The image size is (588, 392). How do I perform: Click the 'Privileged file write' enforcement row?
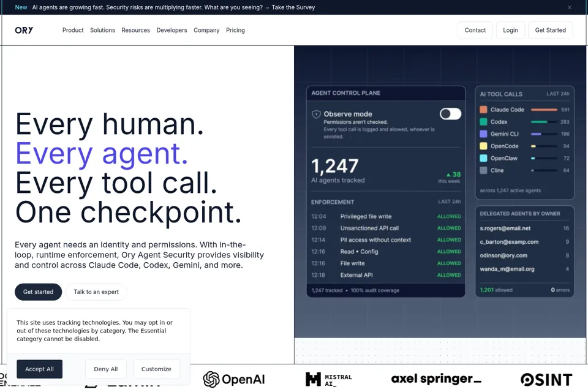tap(386, 216)
